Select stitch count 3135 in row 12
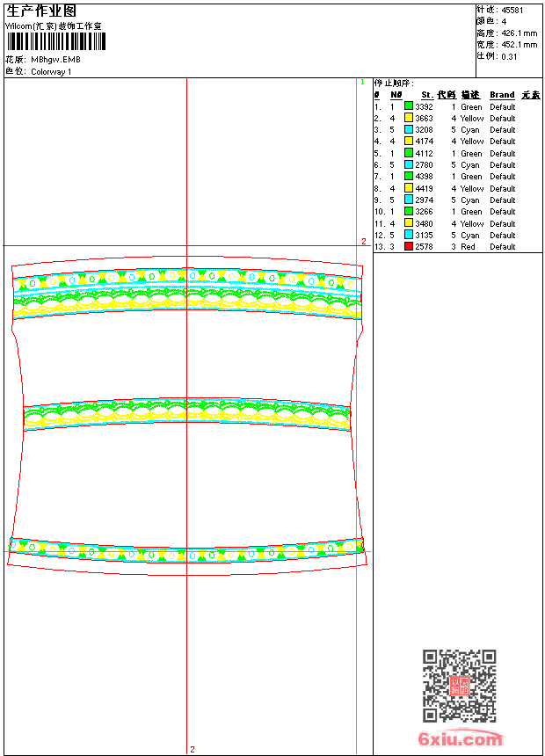 (424, 236)
